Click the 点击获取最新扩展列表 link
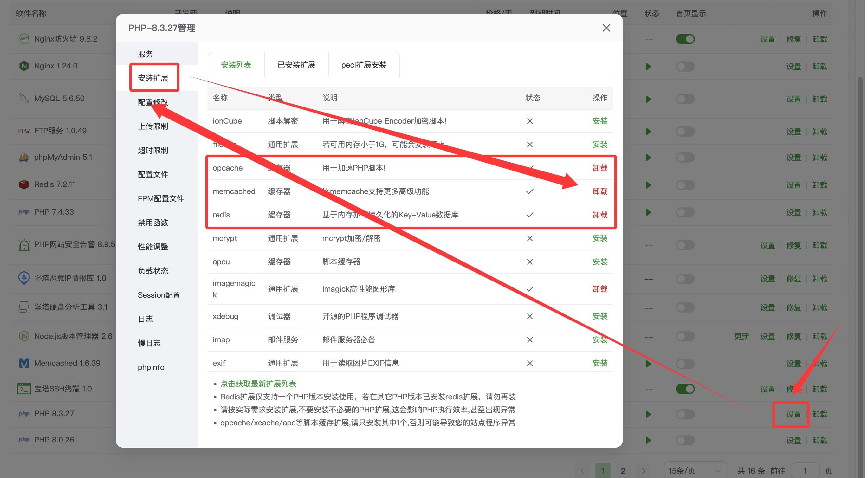This screenshot has height=478, width=868. click(258, 384)
